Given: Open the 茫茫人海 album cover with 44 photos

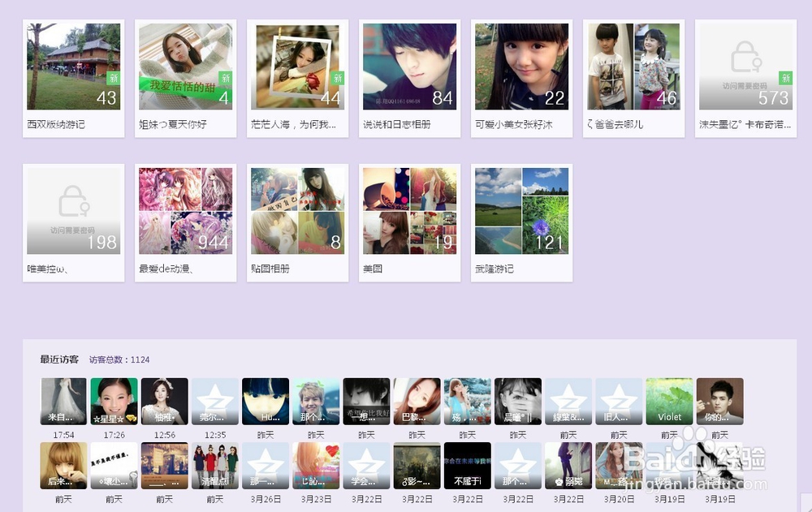Looking at the screenshot, I should [x=298, y=67].
